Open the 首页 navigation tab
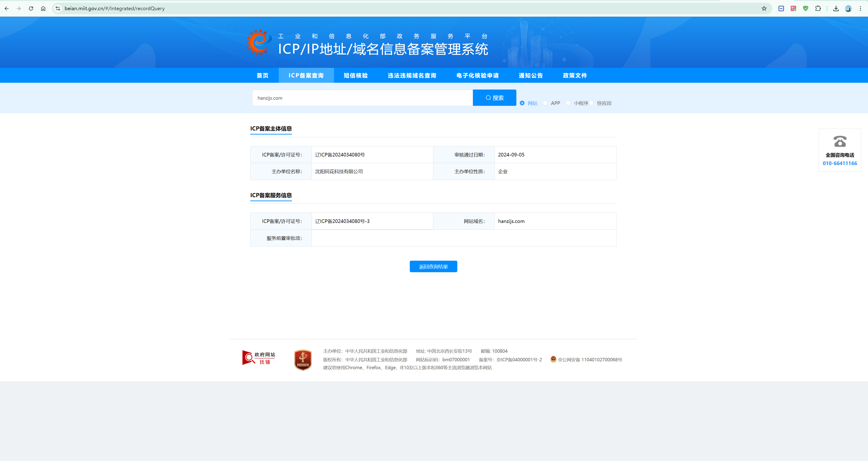The height and width of the screenshot is (461, 868). pos(262,76)
